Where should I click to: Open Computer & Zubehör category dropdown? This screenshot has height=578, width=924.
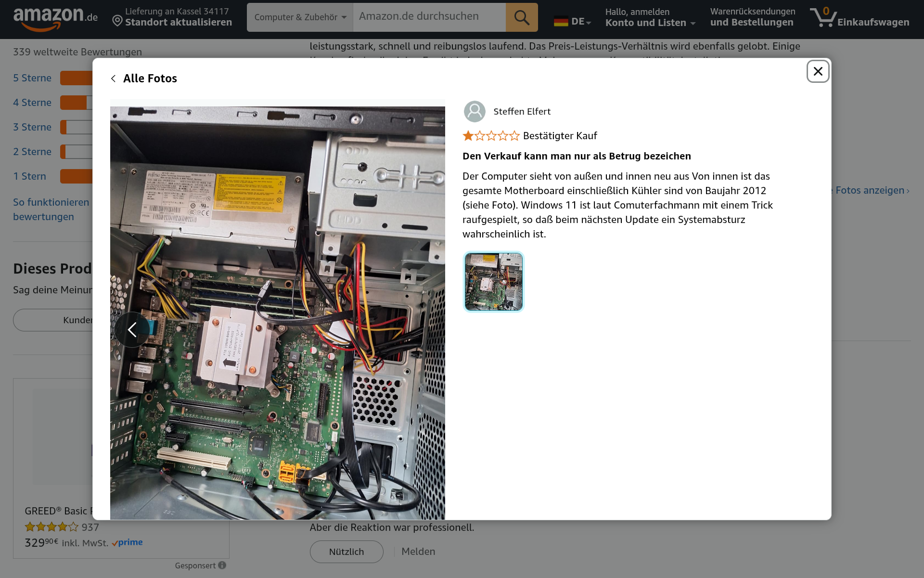click(x=300, y=17)
